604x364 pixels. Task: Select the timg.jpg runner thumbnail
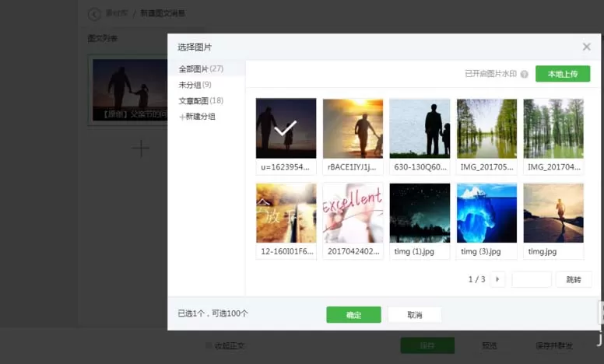click(x=553, y=213)
